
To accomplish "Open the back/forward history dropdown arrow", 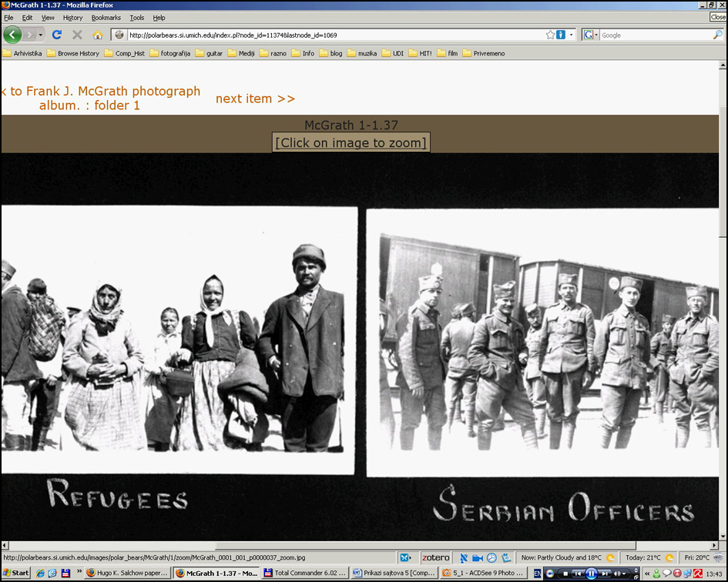I will pos(41,35).
